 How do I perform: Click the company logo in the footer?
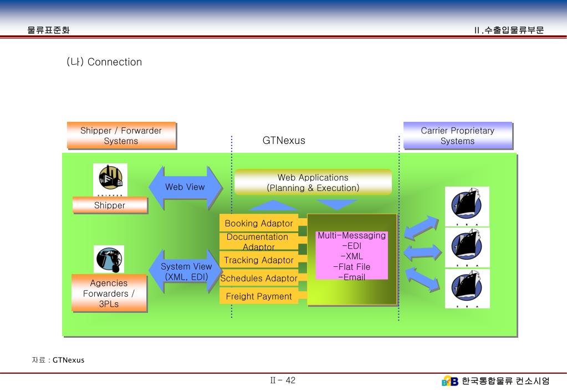450,381
